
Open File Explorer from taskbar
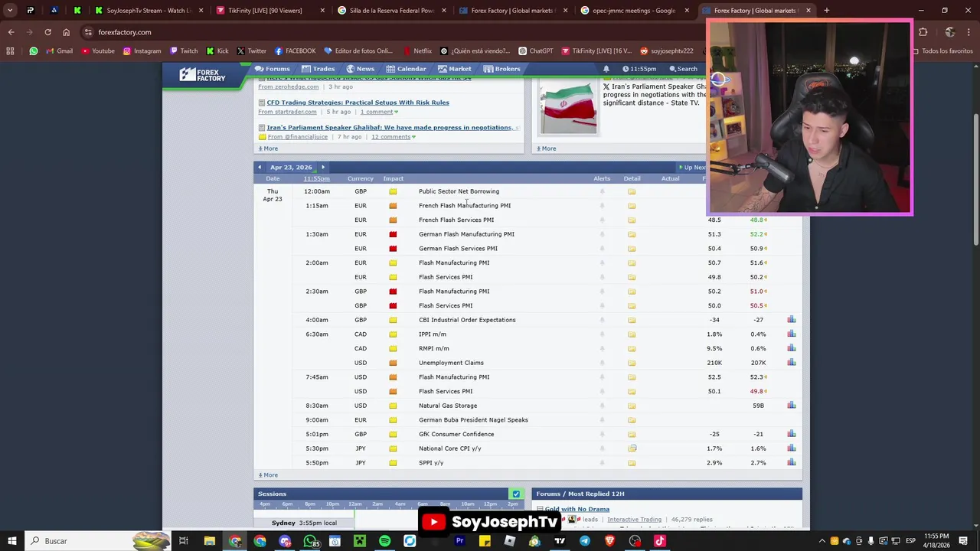tap(209, 541)
